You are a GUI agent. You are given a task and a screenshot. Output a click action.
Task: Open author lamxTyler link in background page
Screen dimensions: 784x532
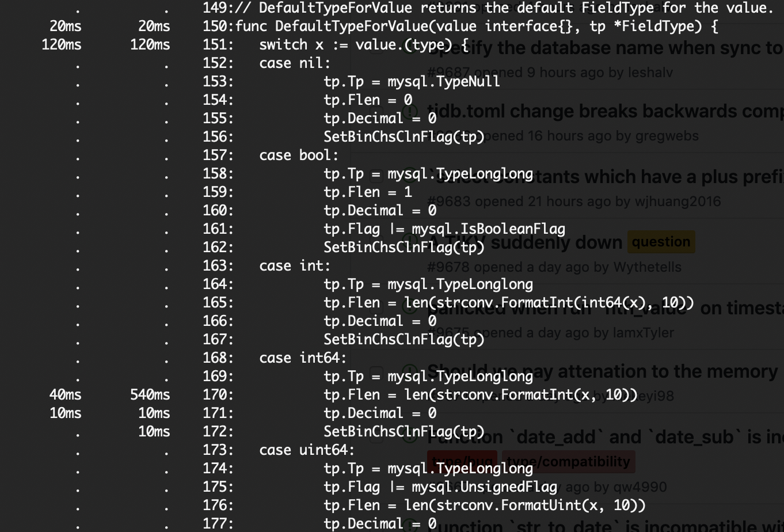click(x=643, y=333)
